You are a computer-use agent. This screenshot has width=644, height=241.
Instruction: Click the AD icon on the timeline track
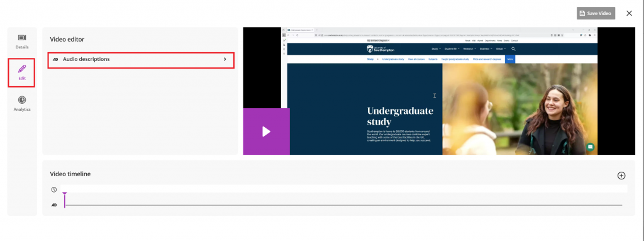54,205
